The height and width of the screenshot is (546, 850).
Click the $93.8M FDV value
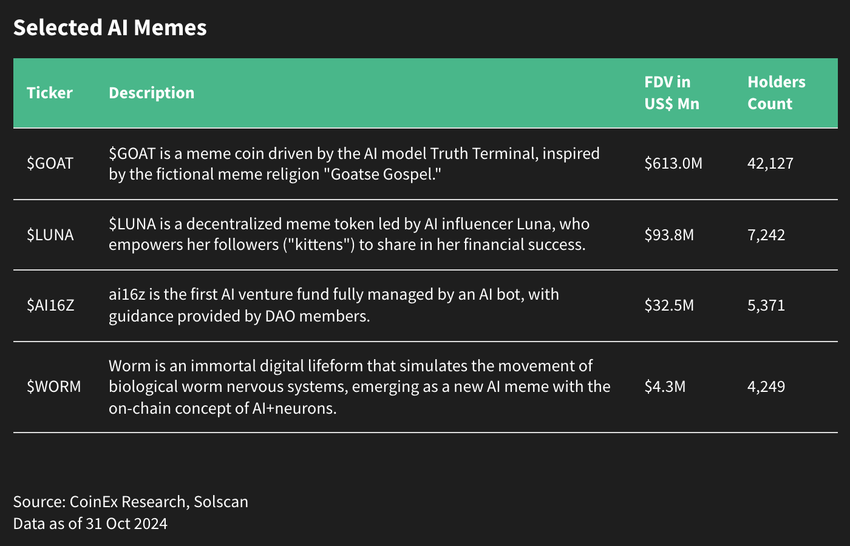coord(670,234)
